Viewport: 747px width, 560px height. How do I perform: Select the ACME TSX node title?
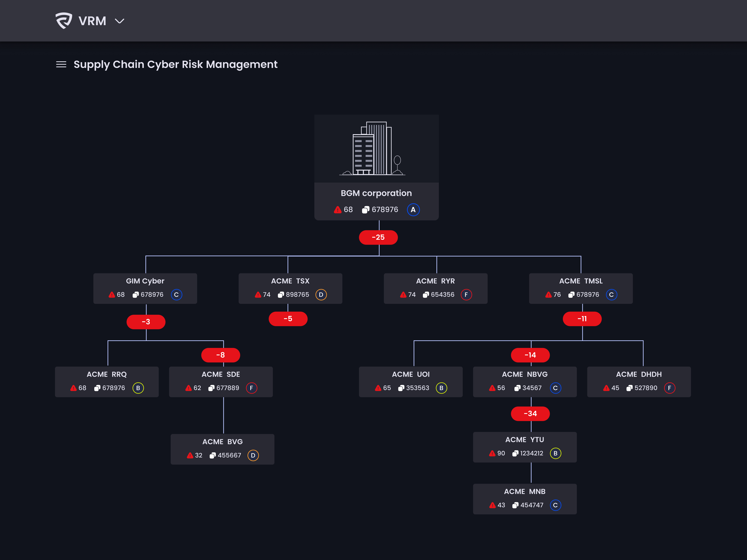pyautogui.click(x=290, y=281)
